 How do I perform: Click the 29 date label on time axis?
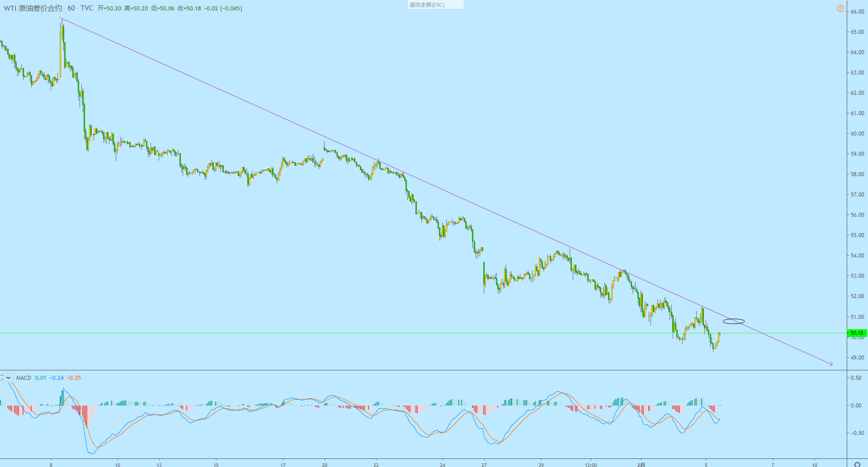pos(541,465)
